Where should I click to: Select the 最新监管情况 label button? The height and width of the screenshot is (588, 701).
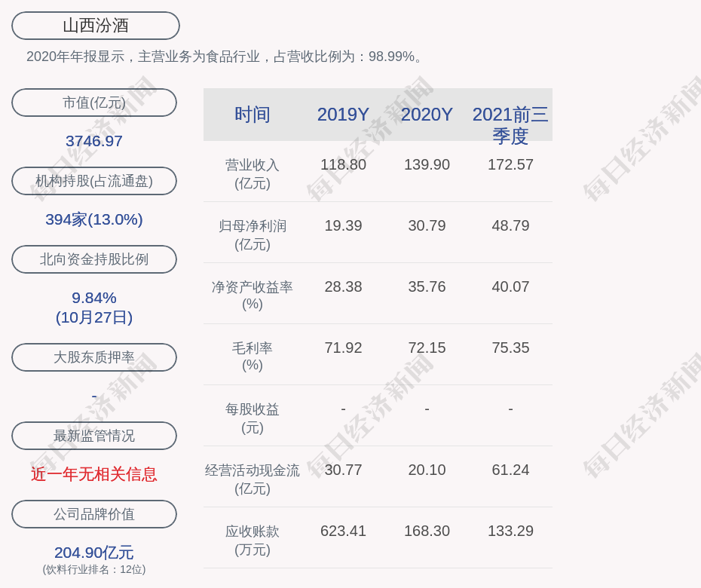click(94, 436)
